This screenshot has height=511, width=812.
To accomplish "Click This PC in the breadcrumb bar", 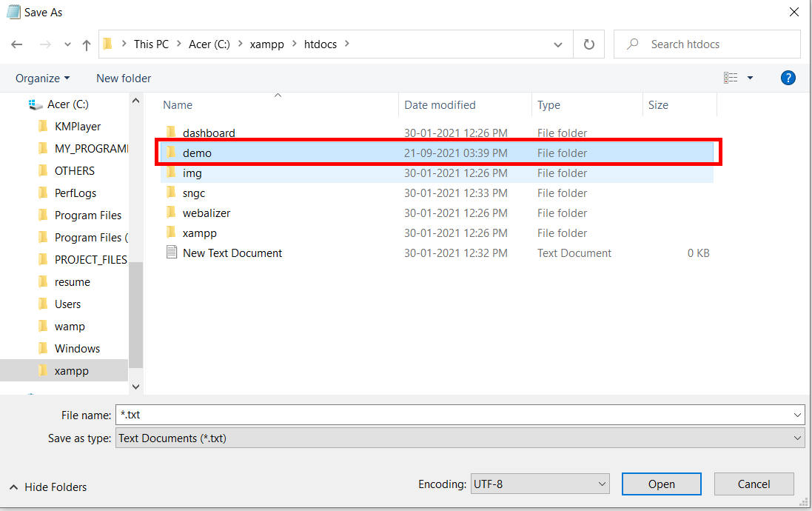I will tap(151, 44).
